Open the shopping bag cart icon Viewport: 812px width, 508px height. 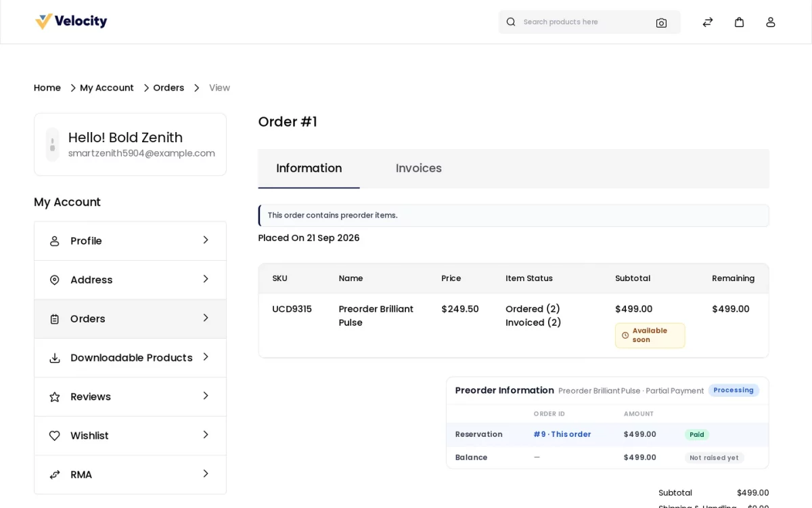pos(740,22)
